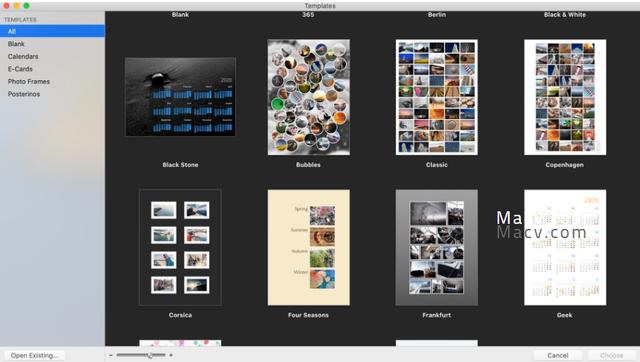Click the green zoom window button
This screenshot has height=362, width=640.
(x=27, y=6)
